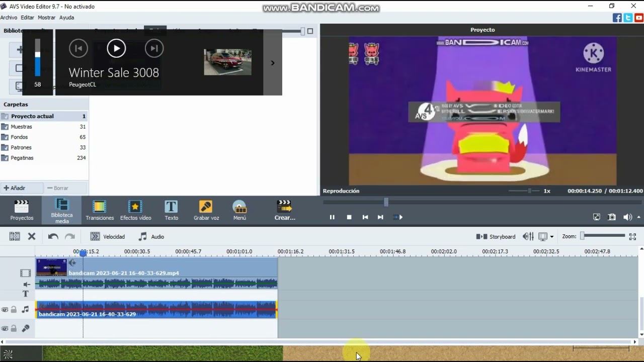Image resolution: width=644 pixels, height=362 pixels.
Task: Open the Audio settings in timeline toolbar
Action: pos(151,236)
